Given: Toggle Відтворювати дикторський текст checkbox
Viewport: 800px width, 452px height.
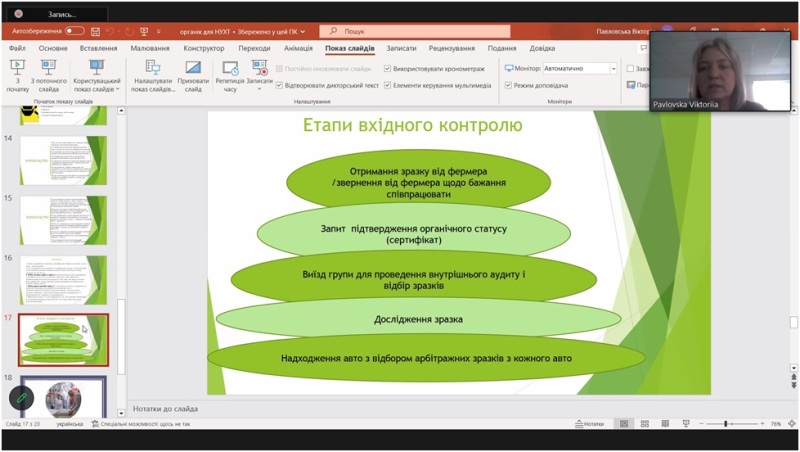Looking at the screenshot, I should [x=280, y=85].
